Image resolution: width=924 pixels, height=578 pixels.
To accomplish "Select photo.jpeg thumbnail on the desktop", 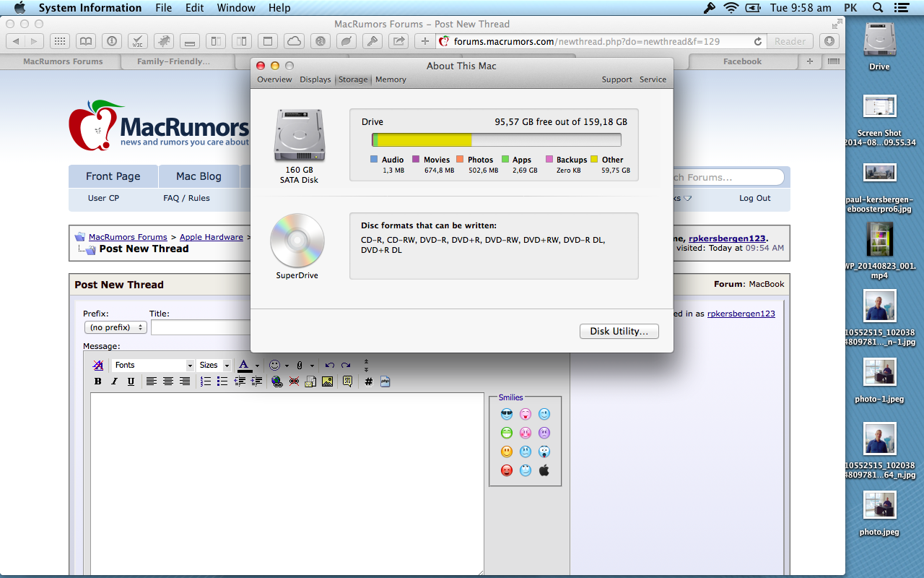I will click(x=880, y=506).
